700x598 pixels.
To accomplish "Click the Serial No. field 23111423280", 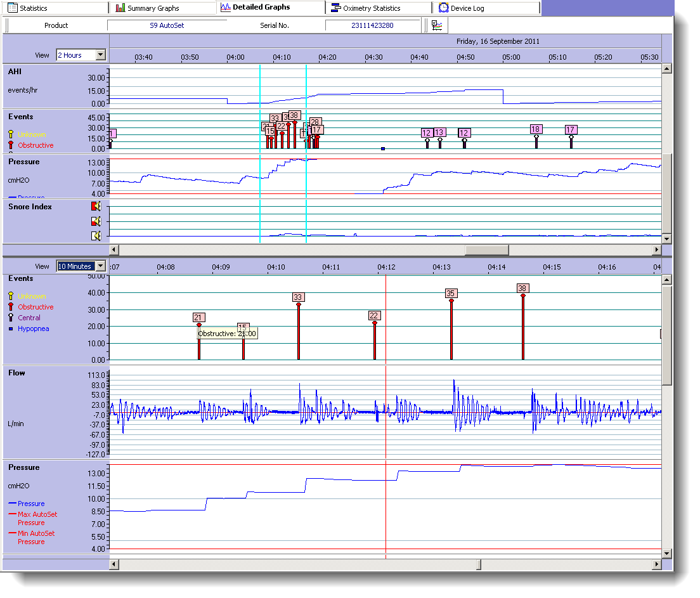I will (x=372, y=25).
